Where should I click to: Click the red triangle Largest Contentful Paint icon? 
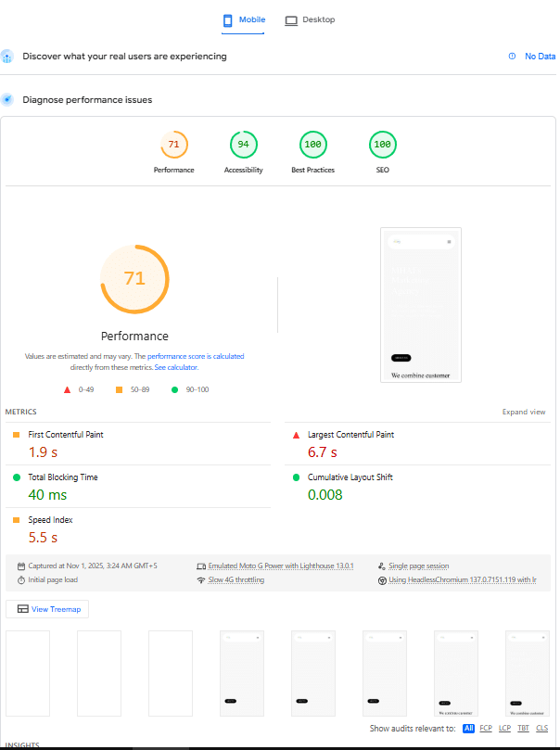(296, 435)
